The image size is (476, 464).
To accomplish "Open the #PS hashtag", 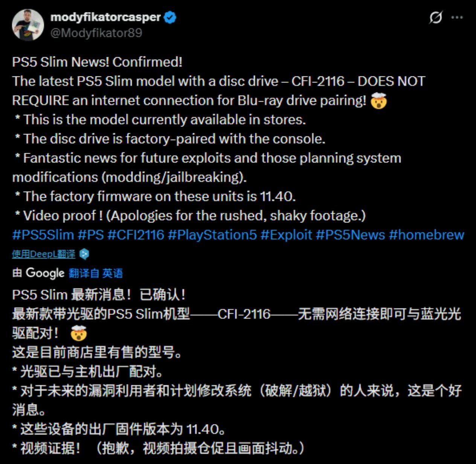I will tap(90, 235).
